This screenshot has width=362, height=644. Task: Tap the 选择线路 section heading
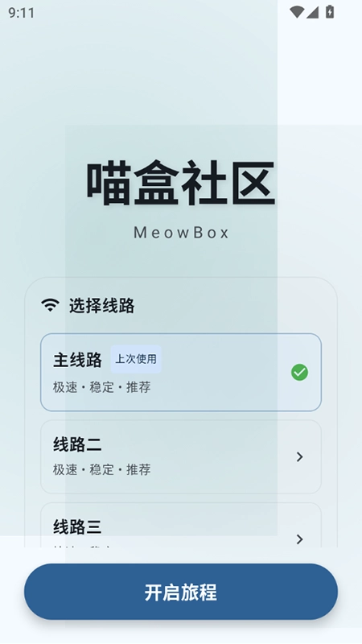click(x=102, y=306)
